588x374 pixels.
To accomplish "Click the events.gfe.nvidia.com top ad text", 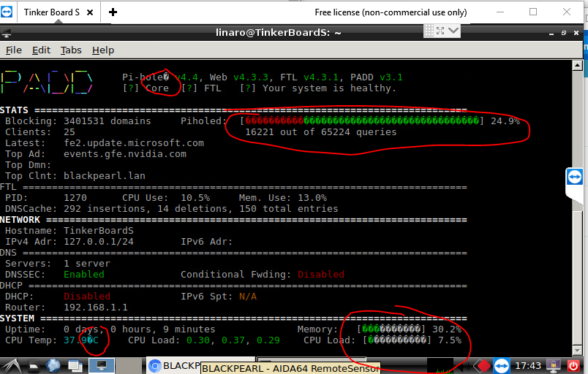I will tap(125, 154).
